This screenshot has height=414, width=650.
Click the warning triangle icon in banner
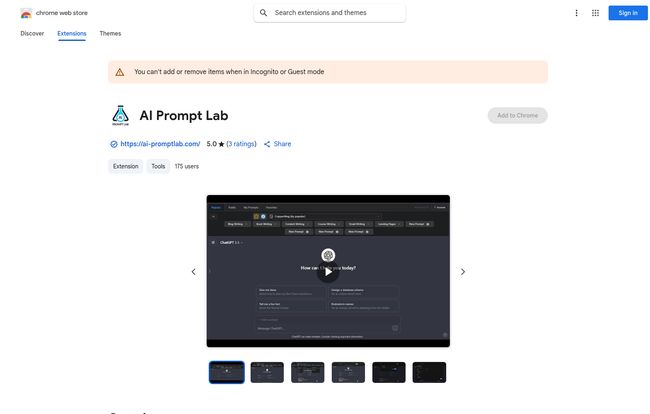(120, 72)
